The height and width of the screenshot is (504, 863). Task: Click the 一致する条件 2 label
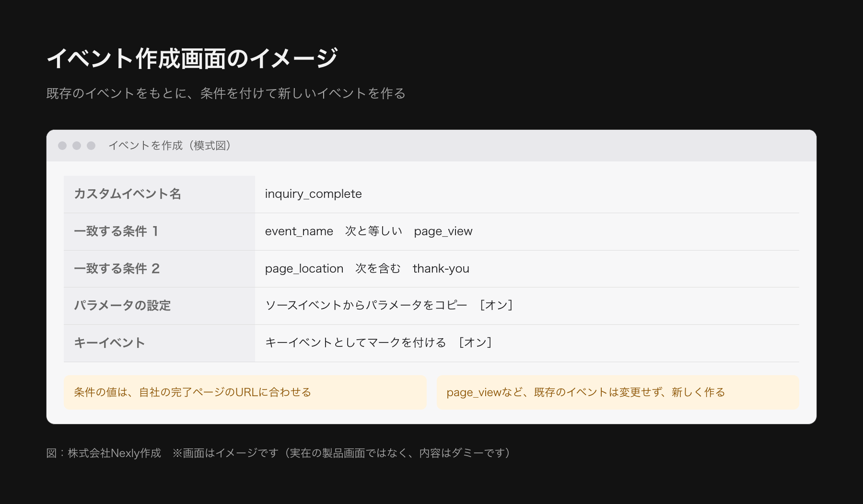coord(117,269)
